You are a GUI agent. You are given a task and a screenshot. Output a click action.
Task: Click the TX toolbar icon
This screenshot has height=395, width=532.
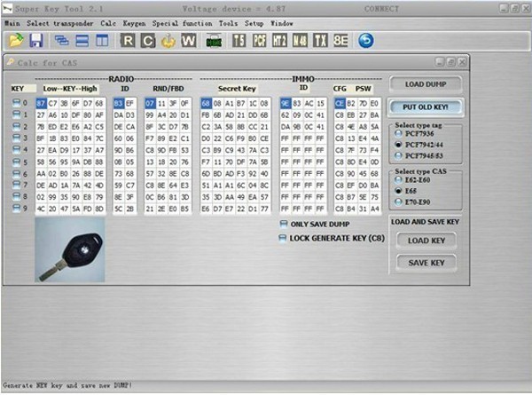click(x=319, y=40)
